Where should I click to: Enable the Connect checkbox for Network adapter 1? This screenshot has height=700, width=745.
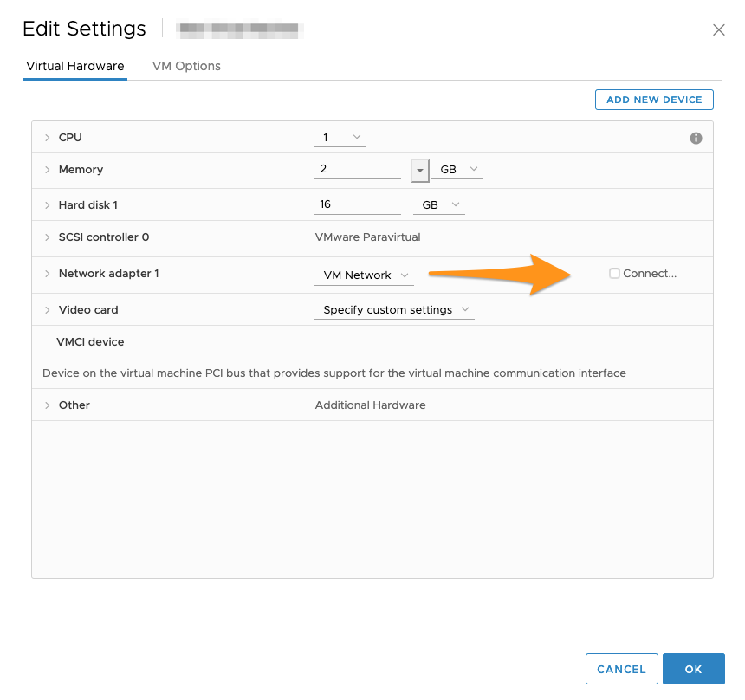(614, 273)
